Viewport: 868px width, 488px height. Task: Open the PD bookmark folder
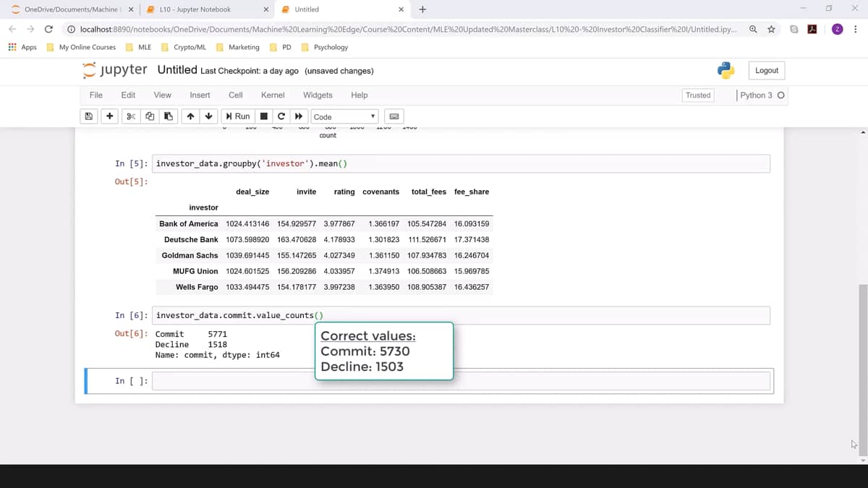click(281, 47)
